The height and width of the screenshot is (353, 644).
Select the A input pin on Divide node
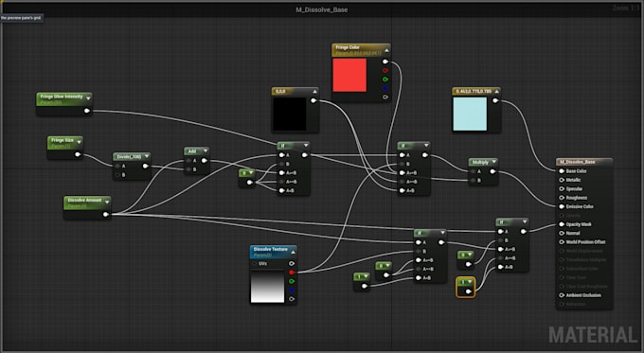117,166
